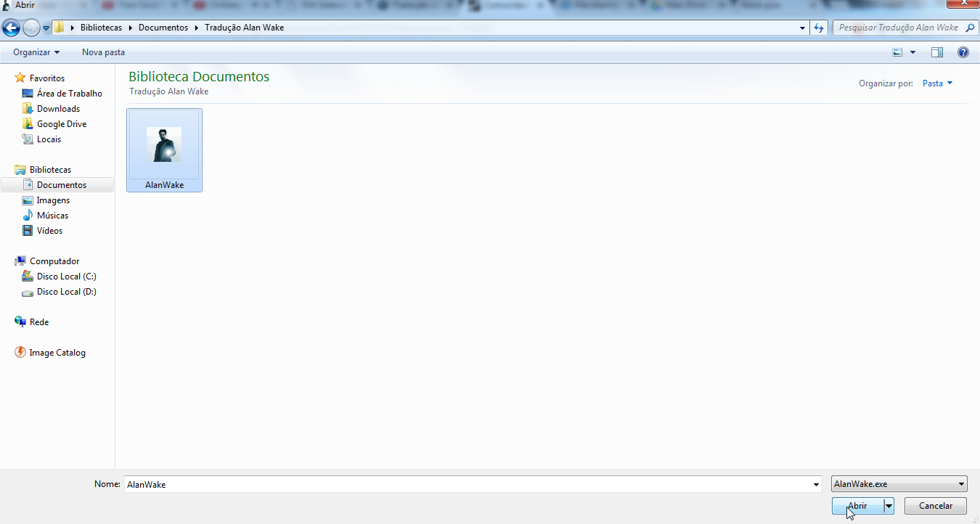This screenshot has width=980, height=524.
Task: Select Documentos library in sidebar
Action: (62, 184)
